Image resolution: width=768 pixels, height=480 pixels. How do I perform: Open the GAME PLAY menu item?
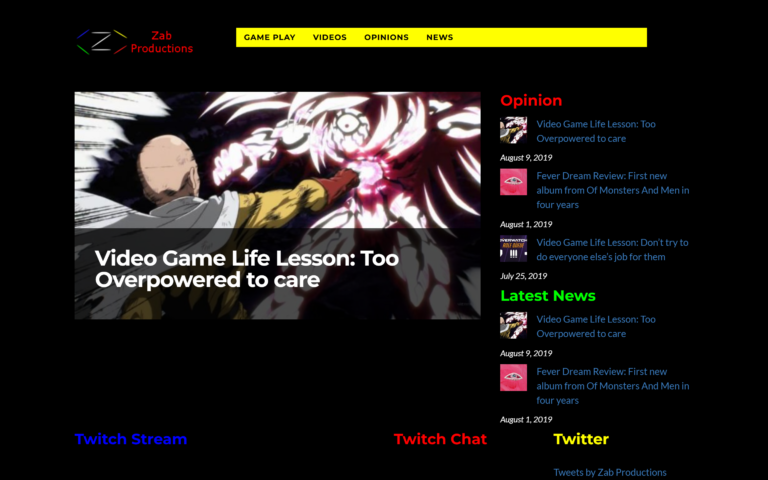pyautogui.click(x=269, y=37)
